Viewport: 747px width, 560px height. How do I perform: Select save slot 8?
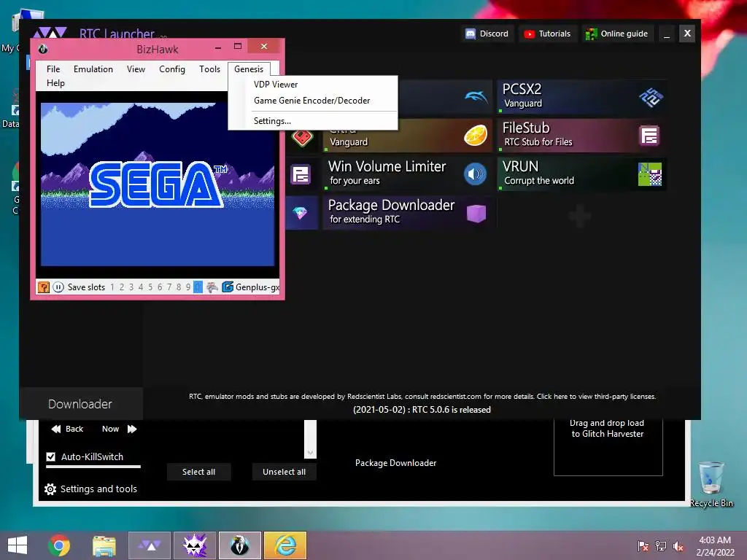179,287
